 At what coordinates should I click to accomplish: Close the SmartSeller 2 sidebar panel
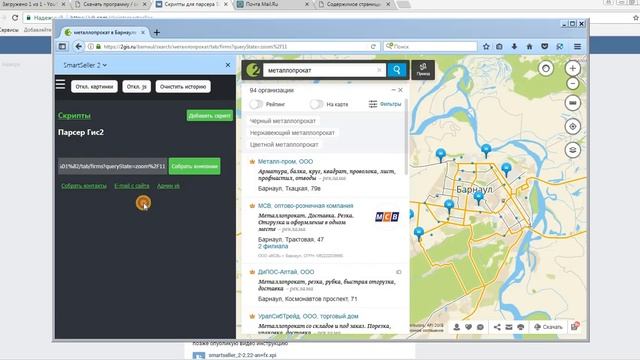tap(228, 65)
